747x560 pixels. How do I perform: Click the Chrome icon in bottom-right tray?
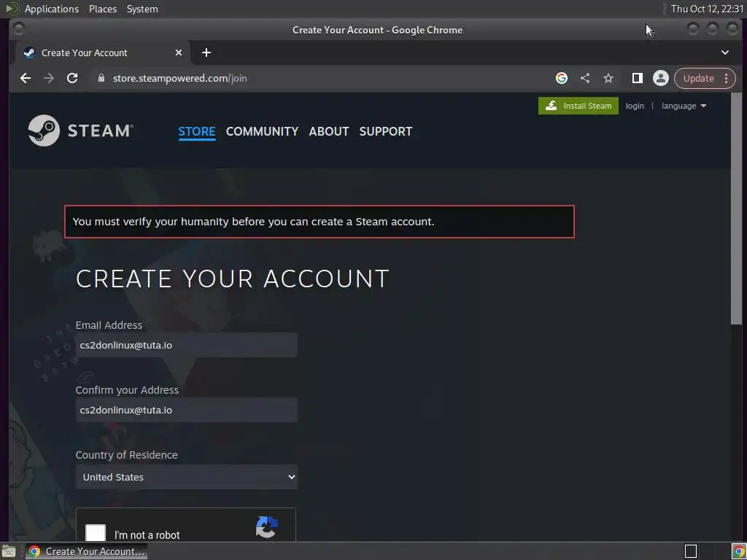(738, 551)
